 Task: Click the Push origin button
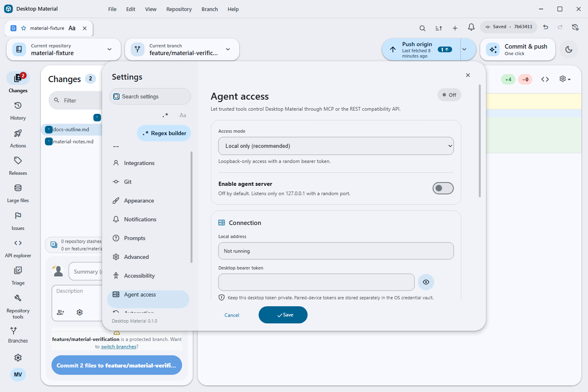pos(421,49)
